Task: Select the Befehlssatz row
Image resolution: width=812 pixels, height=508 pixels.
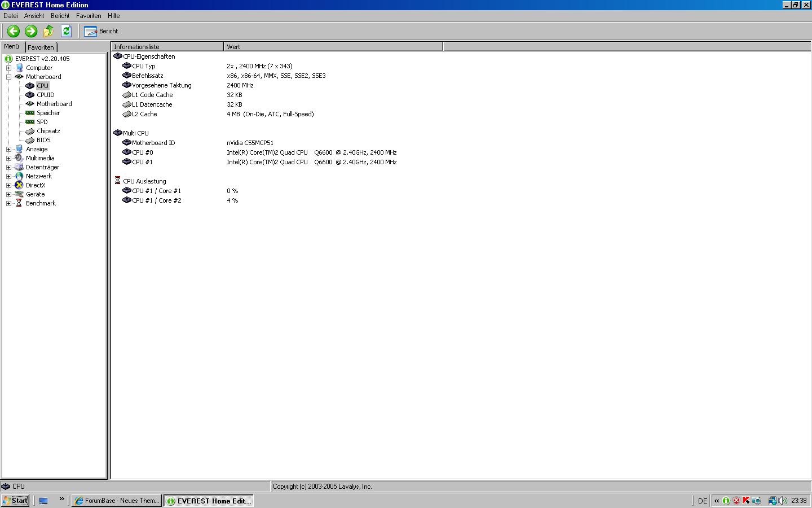Action: (224, 76)
